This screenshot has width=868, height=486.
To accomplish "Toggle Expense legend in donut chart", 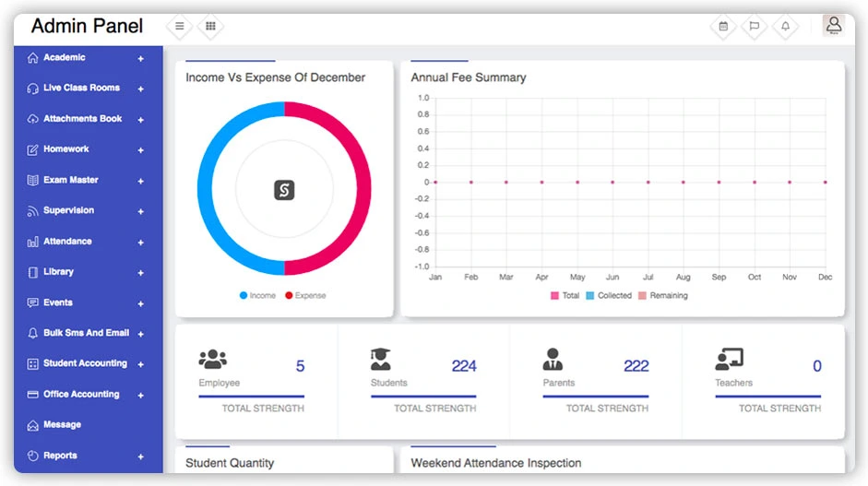I will point(304,296).
